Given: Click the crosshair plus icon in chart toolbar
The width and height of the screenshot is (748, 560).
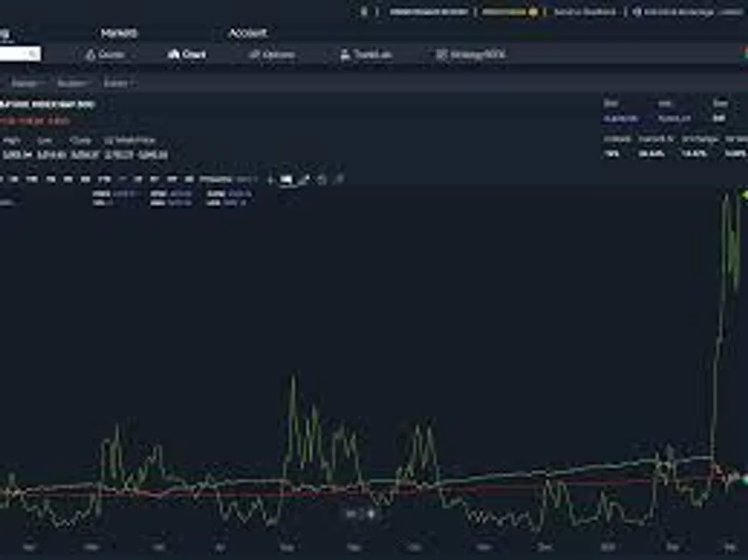Looking at the screenshot, I should (270, 179).
